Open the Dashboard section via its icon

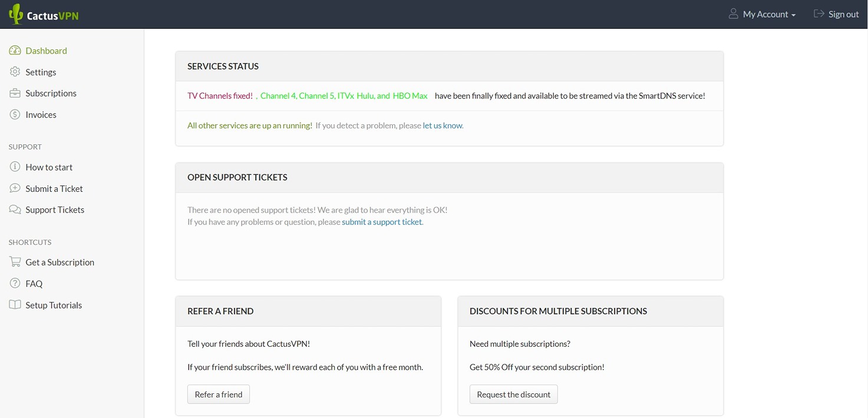click(14, 51)
